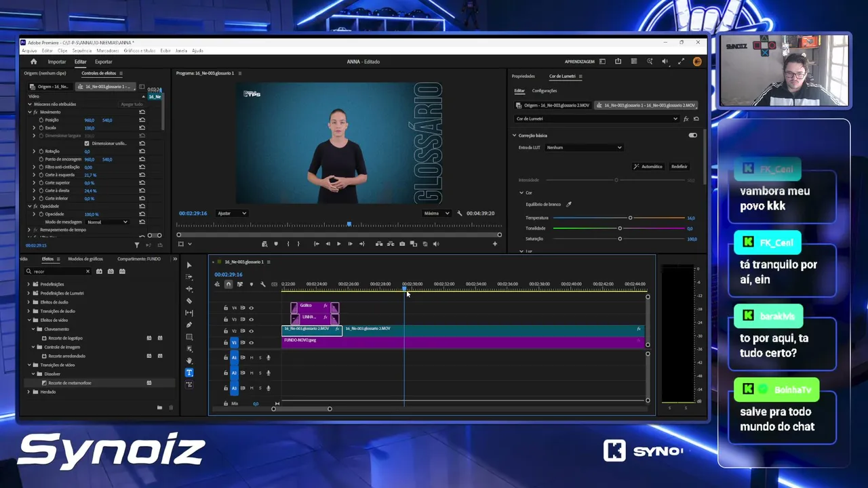Click the Home icon in workspace bar
Screen dimensions: 868x488
33,62
